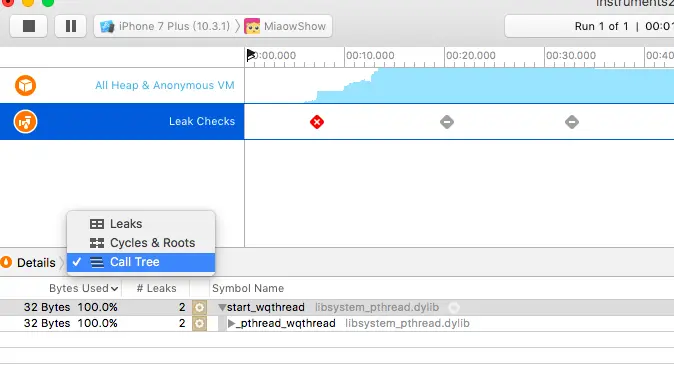
Task: Click the gear icon on _pthread_wqthread row
Action: (x=199, y=323)
